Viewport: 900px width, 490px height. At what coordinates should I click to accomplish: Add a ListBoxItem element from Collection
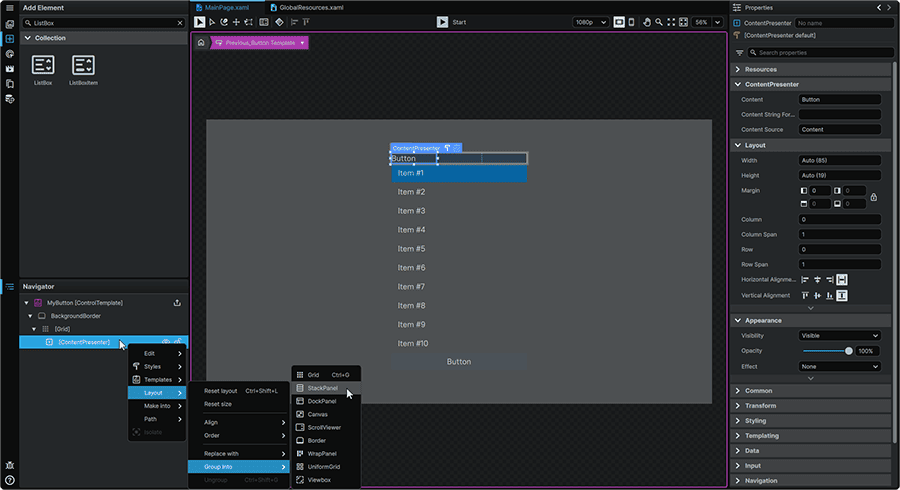tap(83, 70)
